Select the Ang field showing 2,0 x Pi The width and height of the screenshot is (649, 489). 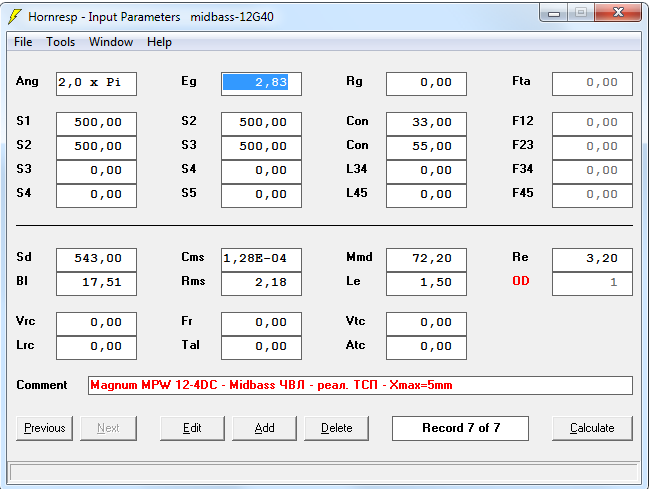[x=96, y=84]
